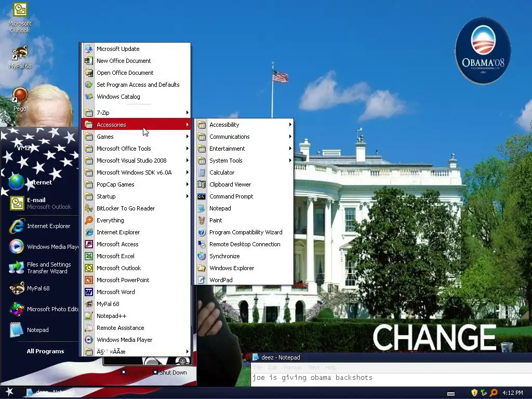Click the BitLocker To Go Reader icon

coord(89,208)
